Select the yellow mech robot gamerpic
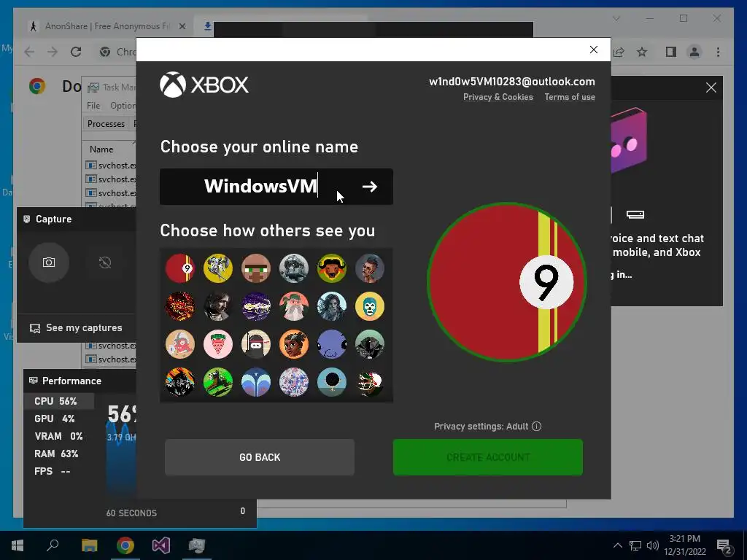The height and width of the screenshot is (560, 747). tap(218, 268)
